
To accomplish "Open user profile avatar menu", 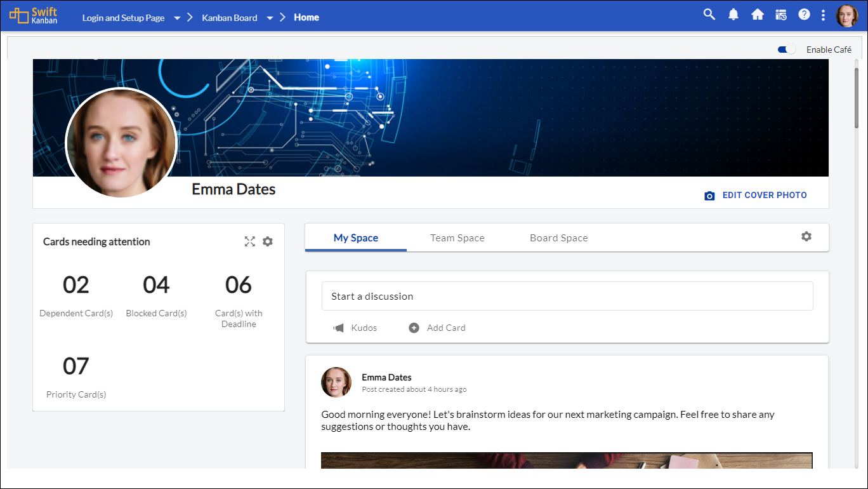I will [846, 16].
